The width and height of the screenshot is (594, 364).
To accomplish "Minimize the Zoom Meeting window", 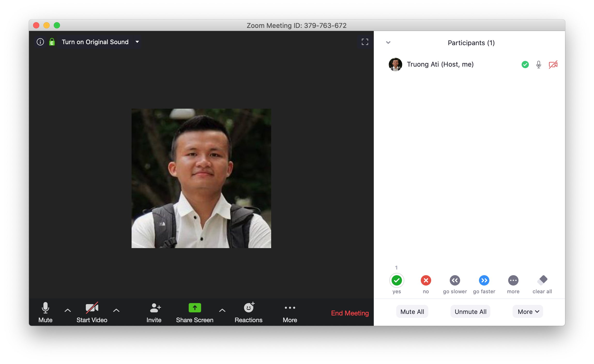I will pyautogui.click(x=47, y=25).
